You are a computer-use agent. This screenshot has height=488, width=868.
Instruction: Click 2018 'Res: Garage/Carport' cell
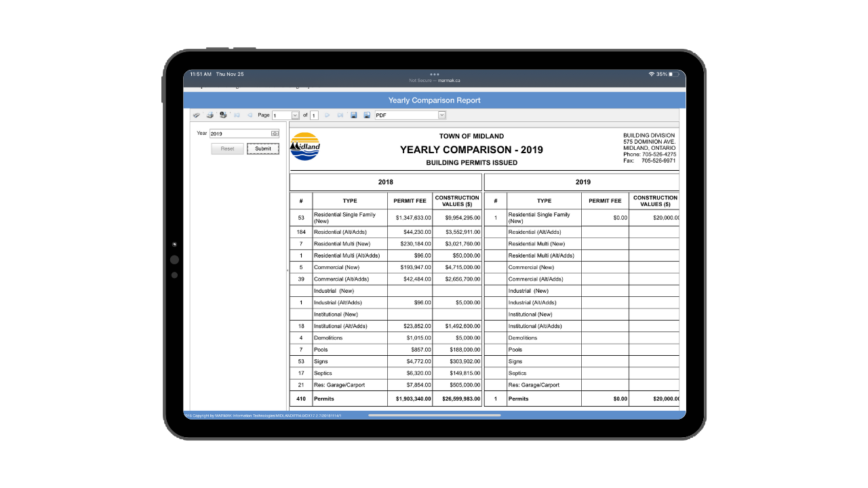(350, 385)
